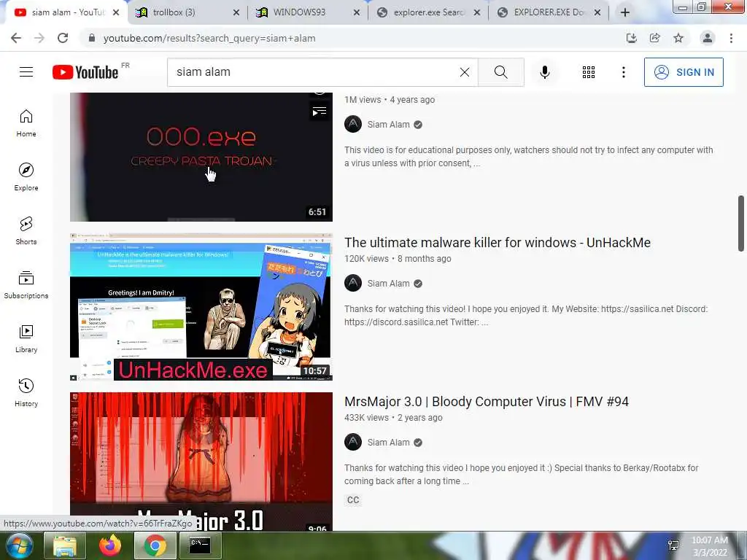Add 000.exe video to queue icon
Screen dimensions: 747x560
pos(320,112)
